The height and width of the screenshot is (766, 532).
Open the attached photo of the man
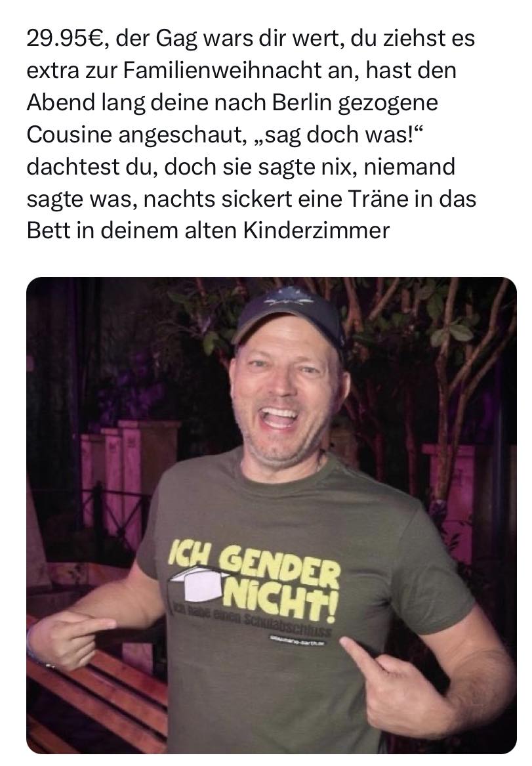[272, 515]
